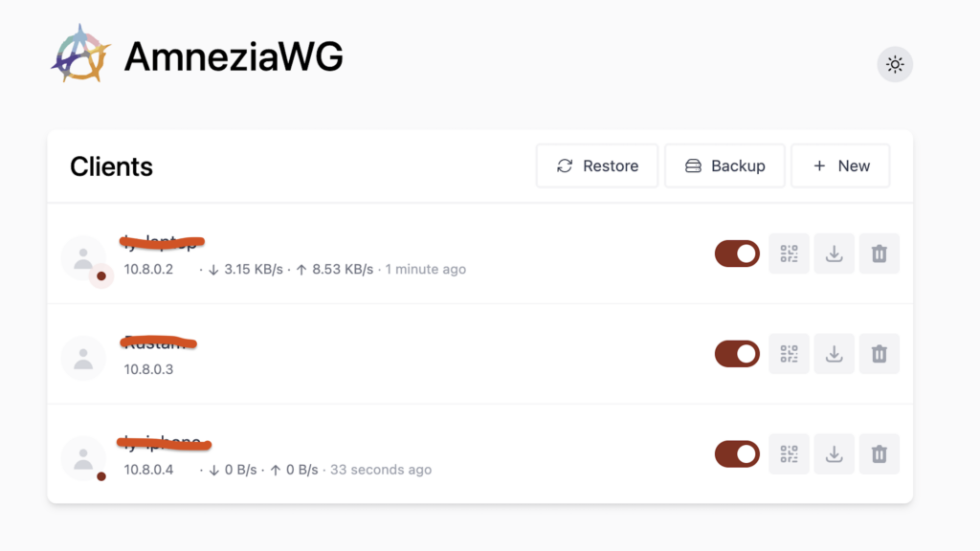Download configuration for client 10.8.0.4
980x551 pixels.
(834, 453)
